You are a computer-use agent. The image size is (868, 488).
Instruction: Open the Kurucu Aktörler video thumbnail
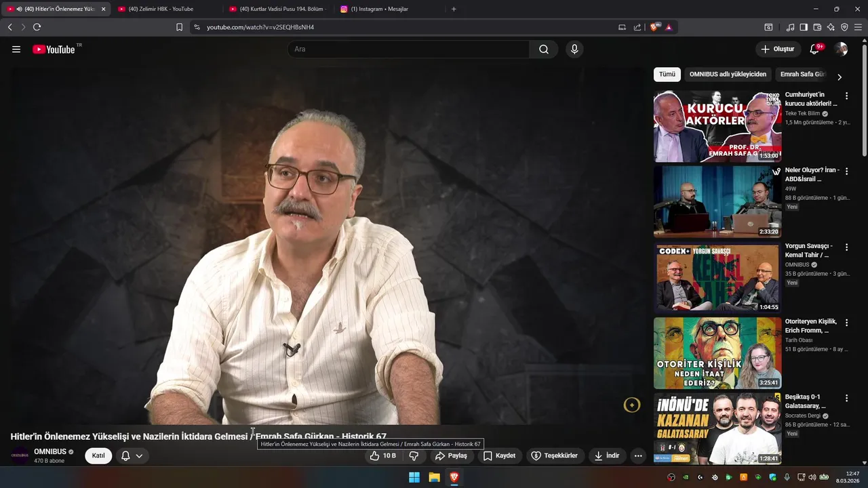click(717, 126)
